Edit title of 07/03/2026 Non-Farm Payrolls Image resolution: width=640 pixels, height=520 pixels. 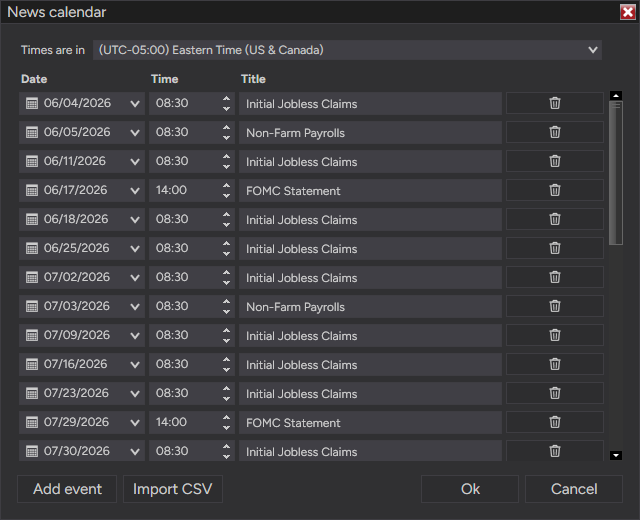tap(370, 307)
